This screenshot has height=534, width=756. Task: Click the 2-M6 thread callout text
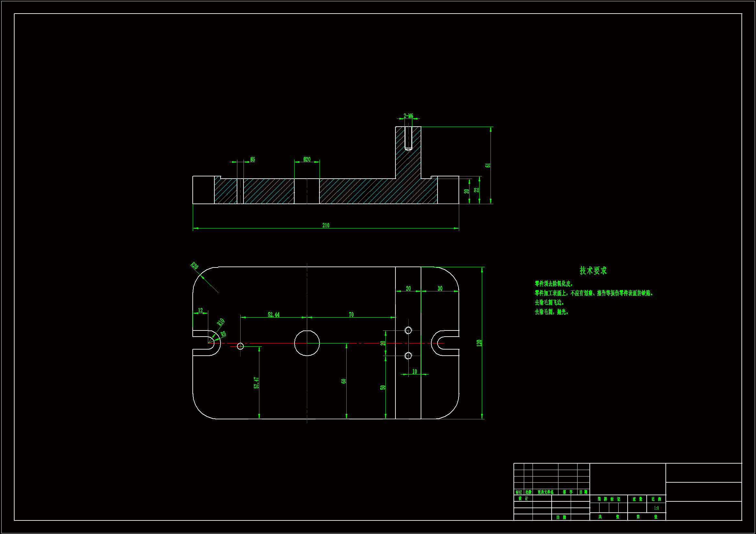click(408, 116)
